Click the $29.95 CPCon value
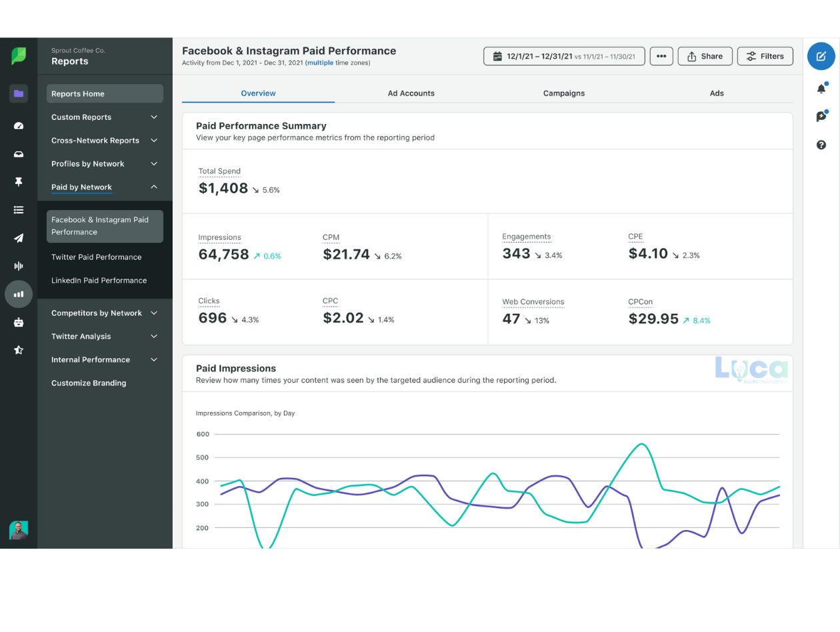Image resolution: width=840 pixels, height=632 pixels. pos(653,319)
